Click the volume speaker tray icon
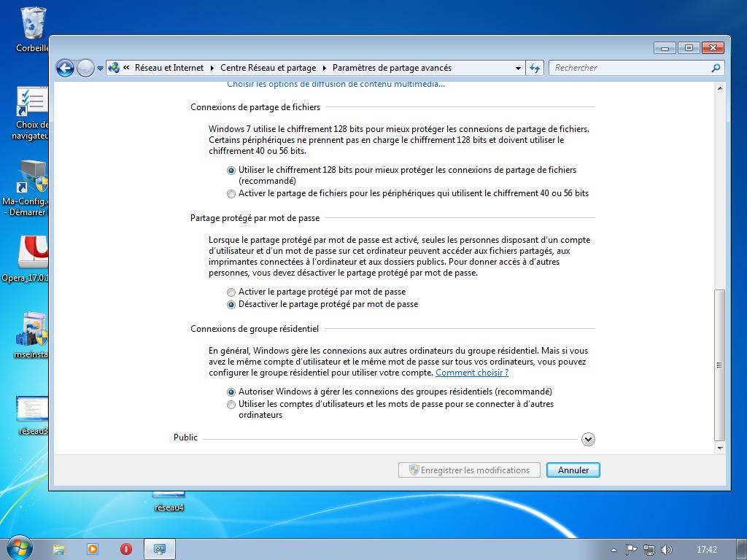The width and height of the screenshot is (747, 560). coord(667,550)
